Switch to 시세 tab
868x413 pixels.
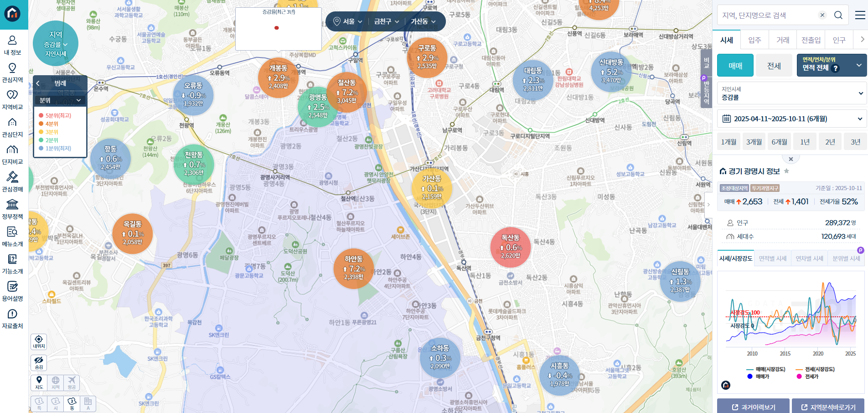tap(727, 40)
